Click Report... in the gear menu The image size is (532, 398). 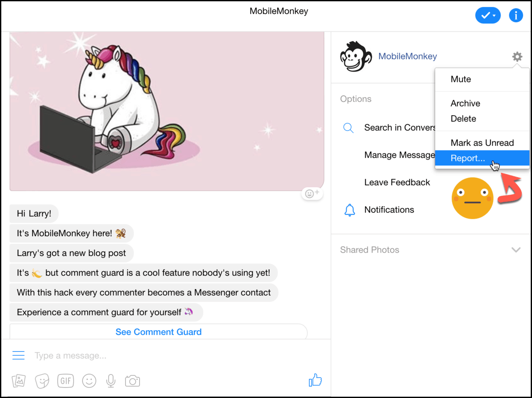click(482, 158)
